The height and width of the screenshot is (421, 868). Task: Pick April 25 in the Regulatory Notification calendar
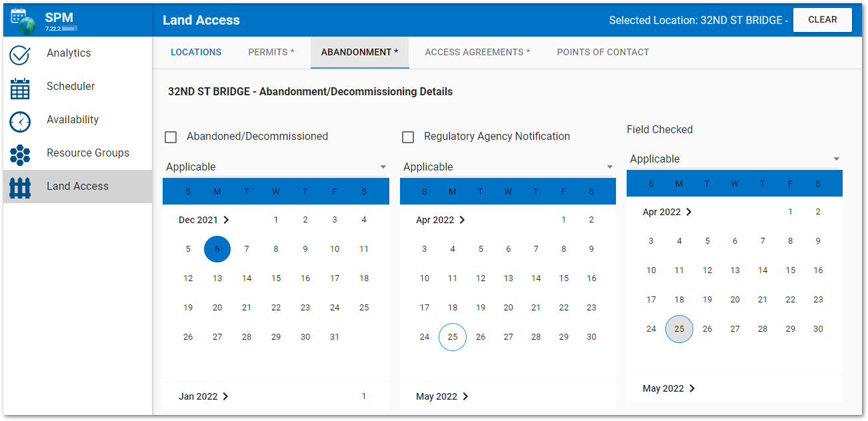[453, 337]
